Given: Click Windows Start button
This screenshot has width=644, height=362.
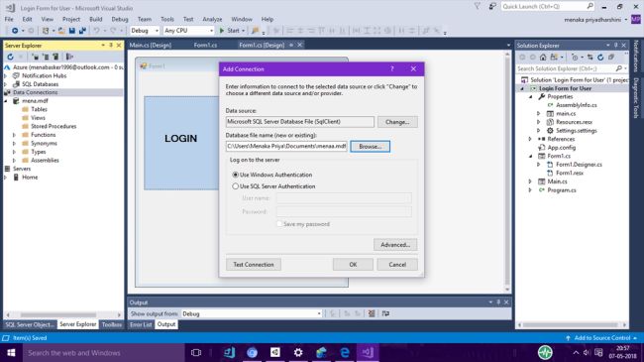Looking at the screenshot, I should [11, 352].
